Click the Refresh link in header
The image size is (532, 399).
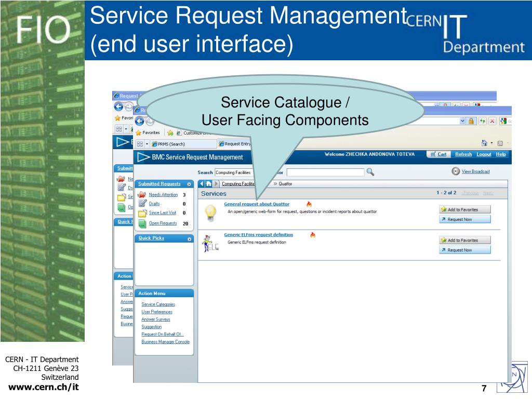(463, 154)
